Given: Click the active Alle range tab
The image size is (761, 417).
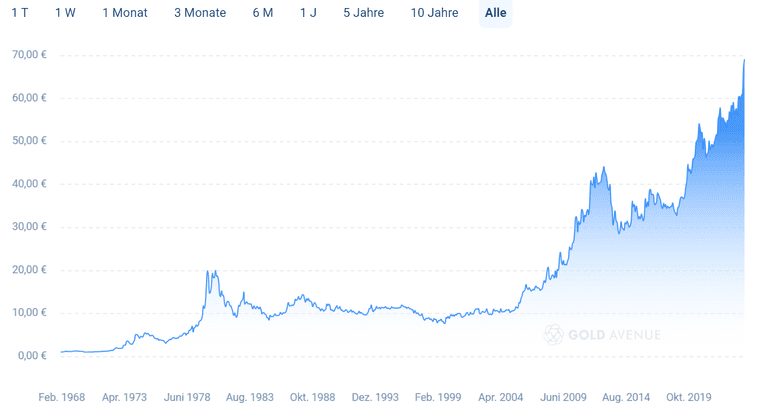Looking at the screenshot, I should [496, 13].
